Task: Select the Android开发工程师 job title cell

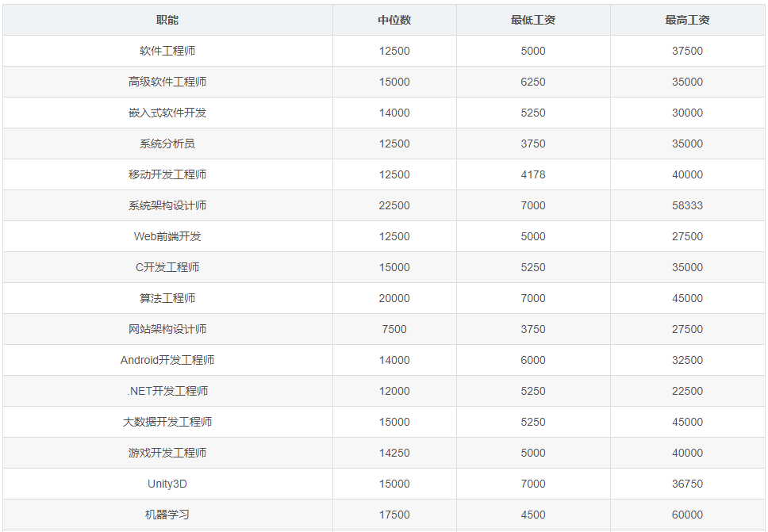Action: 167,360
